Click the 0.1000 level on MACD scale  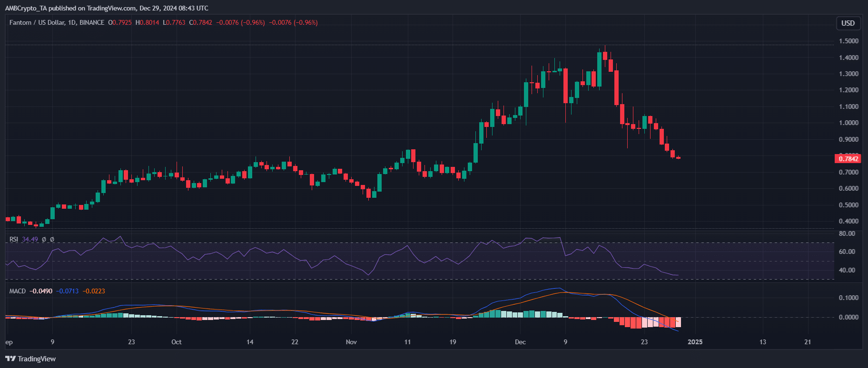pos(848,298)
